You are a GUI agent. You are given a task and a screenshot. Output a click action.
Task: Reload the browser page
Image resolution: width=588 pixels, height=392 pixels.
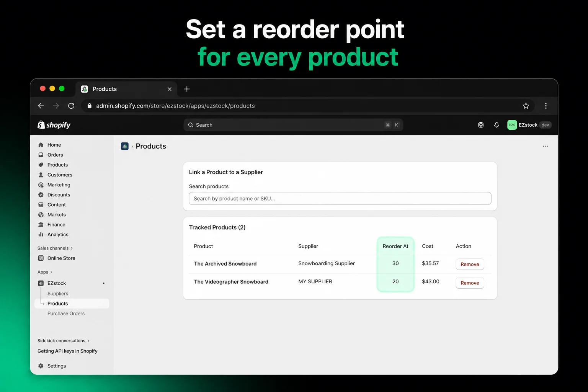71,106
